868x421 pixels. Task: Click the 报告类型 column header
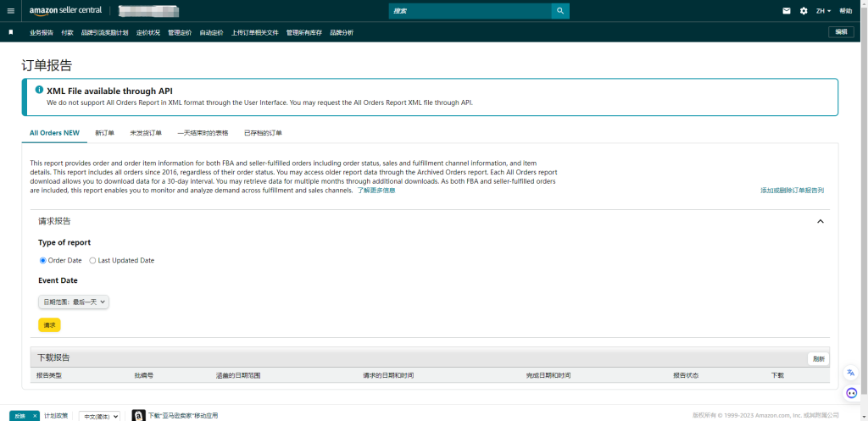(49, 375)
